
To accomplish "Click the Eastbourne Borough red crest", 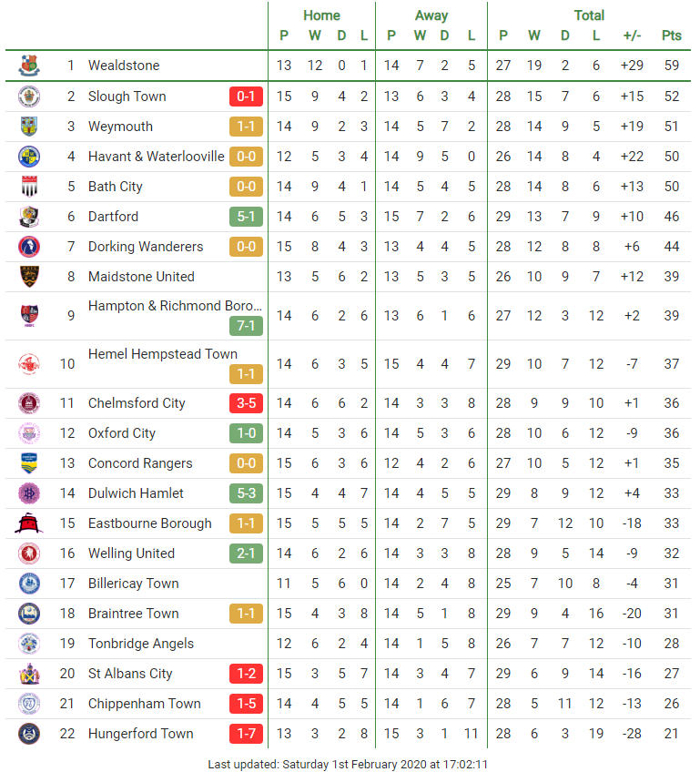I will (29, 523).
